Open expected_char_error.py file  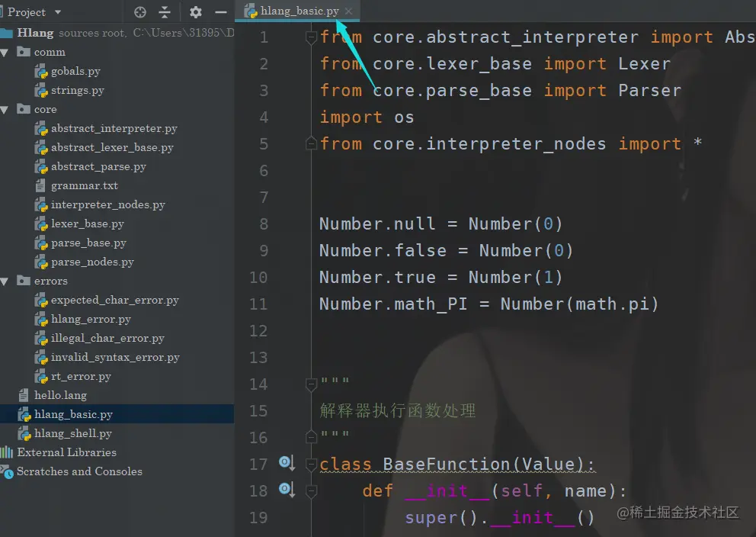115,300
